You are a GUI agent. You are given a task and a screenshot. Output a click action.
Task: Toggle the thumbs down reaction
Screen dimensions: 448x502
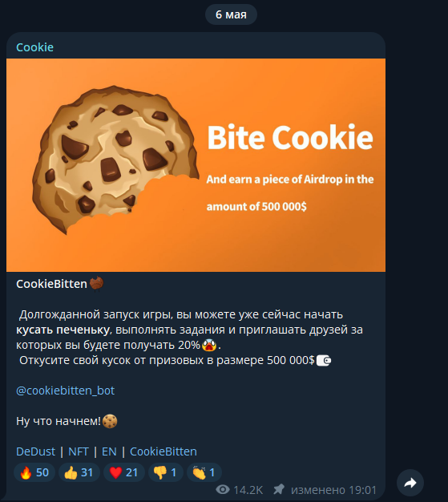click(165, 472)
